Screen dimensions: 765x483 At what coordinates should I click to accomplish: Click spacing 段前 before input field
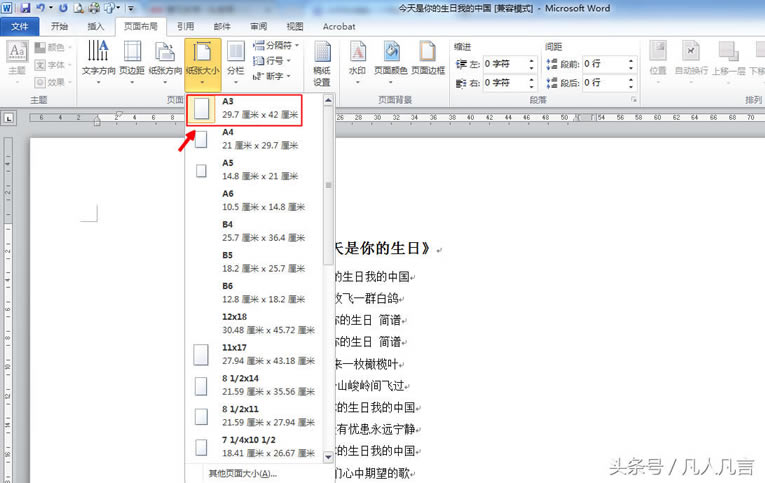604,64
